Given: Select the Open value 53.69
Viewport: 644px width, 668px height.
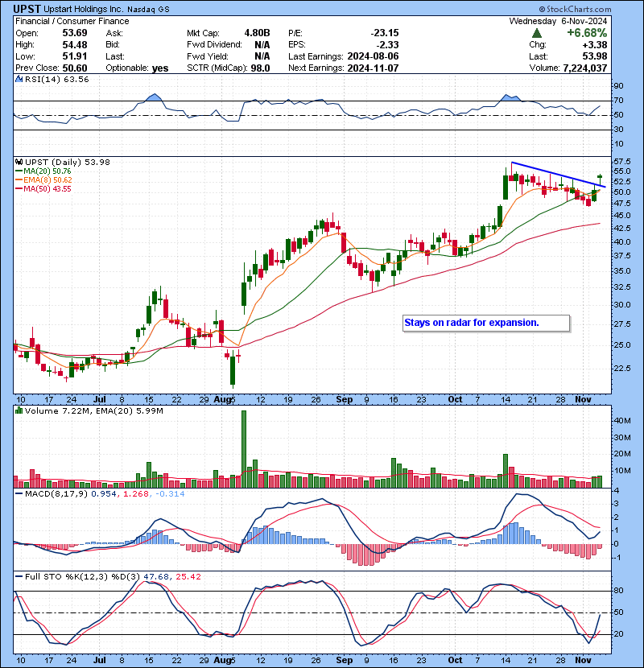Looking at the screenshot, I should (x=75, y=33).
